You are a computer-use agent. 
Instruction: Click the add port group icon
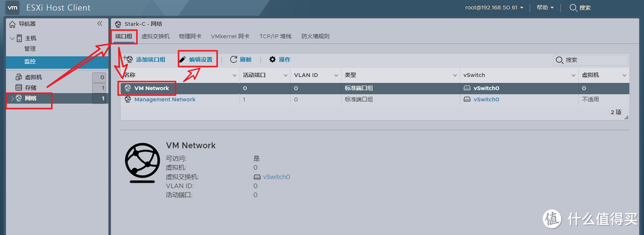128,59
